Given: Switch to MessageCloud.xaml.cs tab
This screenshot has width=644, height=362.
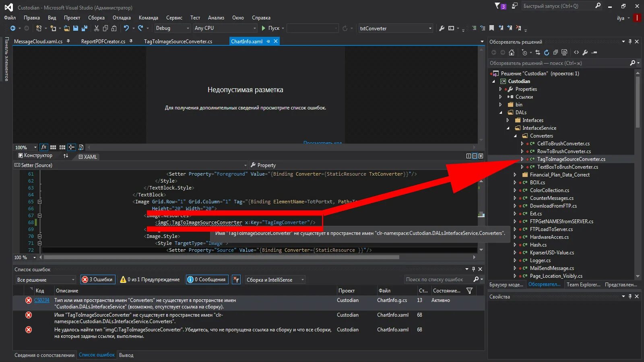Looking at the screenshot, I should [x=38, y=41].
